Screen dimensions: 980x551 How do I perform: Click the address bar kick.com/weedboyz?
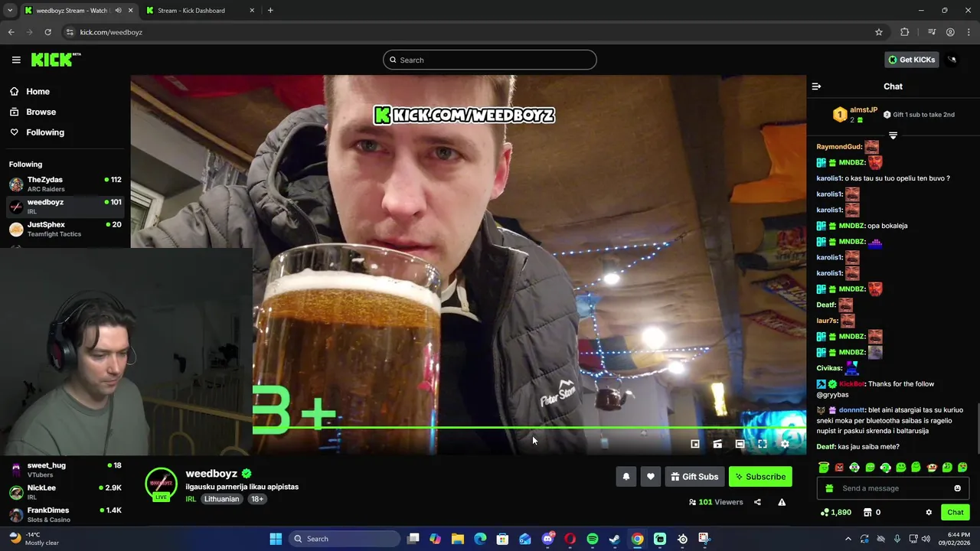(111, 32)
